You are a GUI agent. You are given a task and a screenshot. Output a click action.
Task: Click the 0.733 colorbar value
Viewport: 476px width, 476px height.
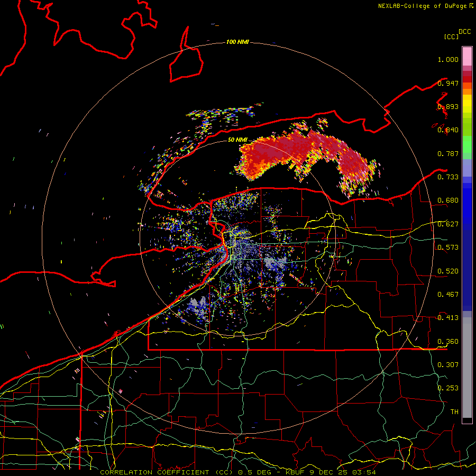(448, 177)
